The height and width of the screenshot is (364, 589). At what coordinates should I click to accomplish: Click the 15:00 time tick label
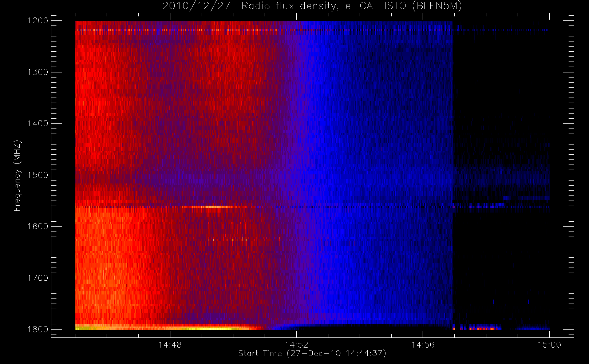tap(549, 345)
